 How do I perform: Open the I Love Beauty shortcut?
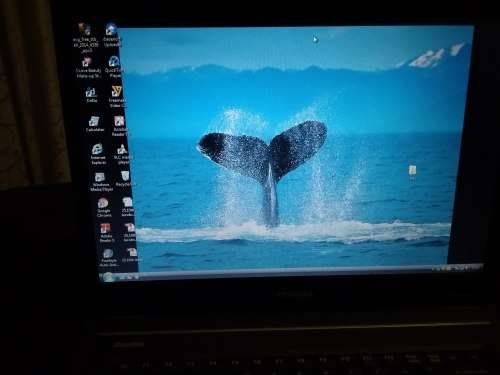point(87,68)
